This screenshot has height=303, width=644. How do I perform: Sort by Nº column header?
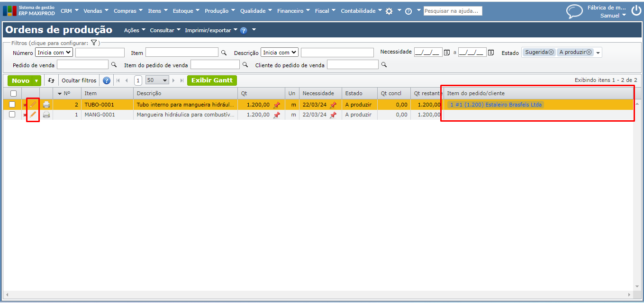(67, 93)
